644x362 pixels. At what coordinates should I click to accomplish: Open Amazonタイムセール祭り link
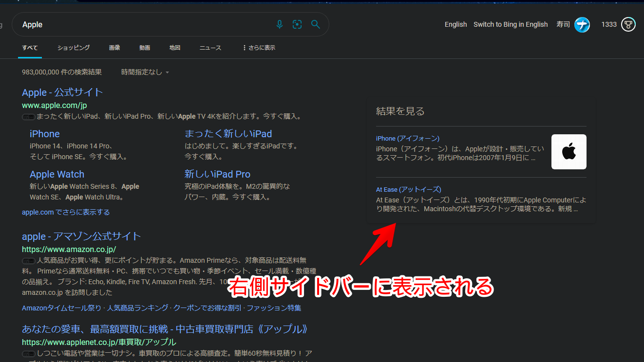pos(61,308)
